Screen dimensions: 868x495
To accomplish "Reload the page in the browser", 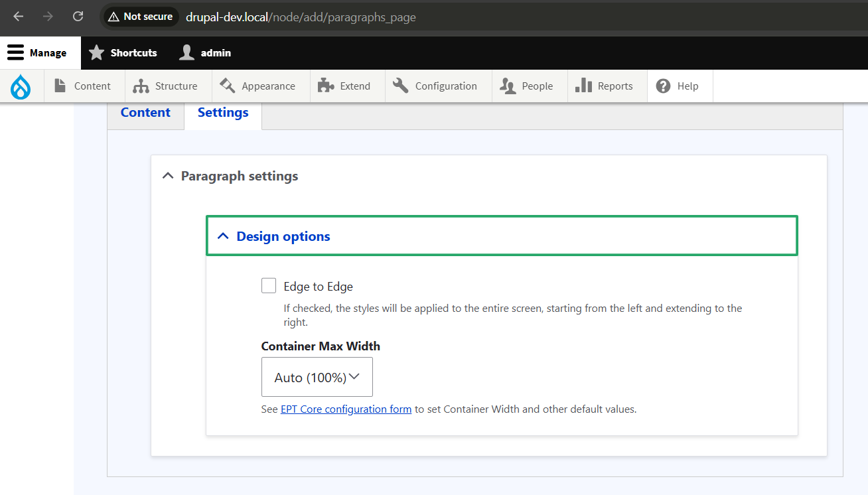I will [x=78, y=17].
